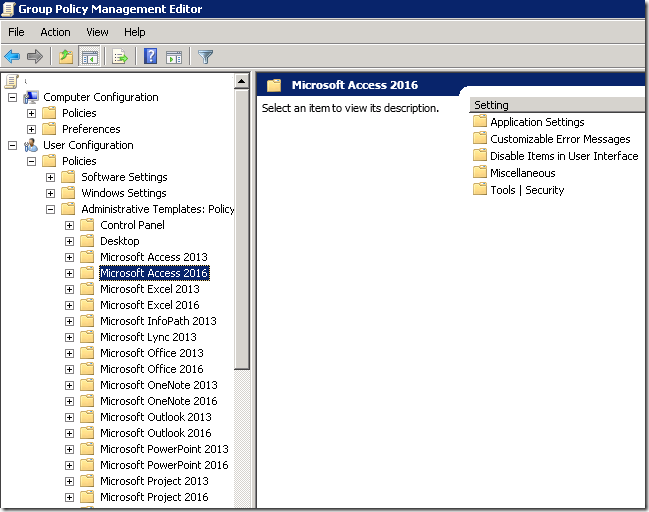This screenshot has height=512, width=649.
Task: Select the Windows Settings tree label
Action: coord(124,193)
